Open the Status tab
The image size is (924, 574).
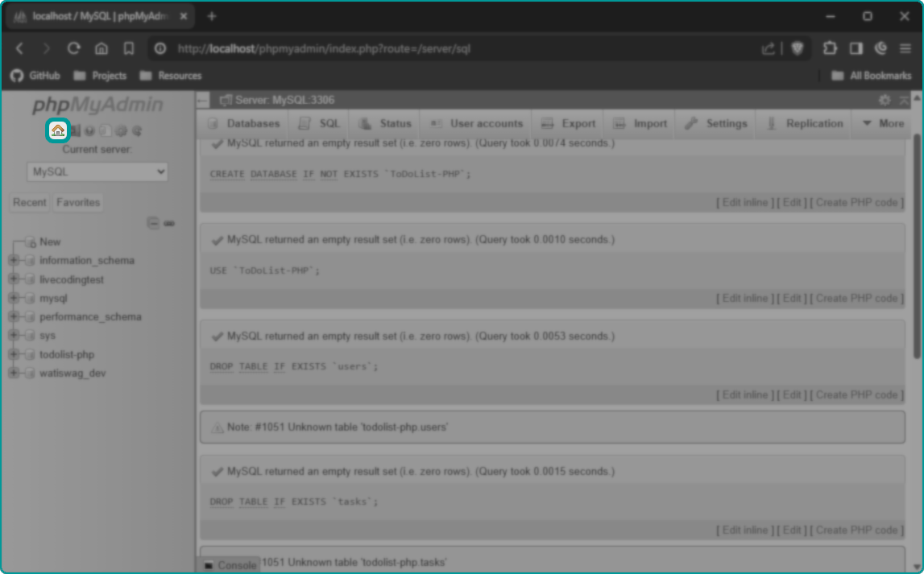coord(385,124)
